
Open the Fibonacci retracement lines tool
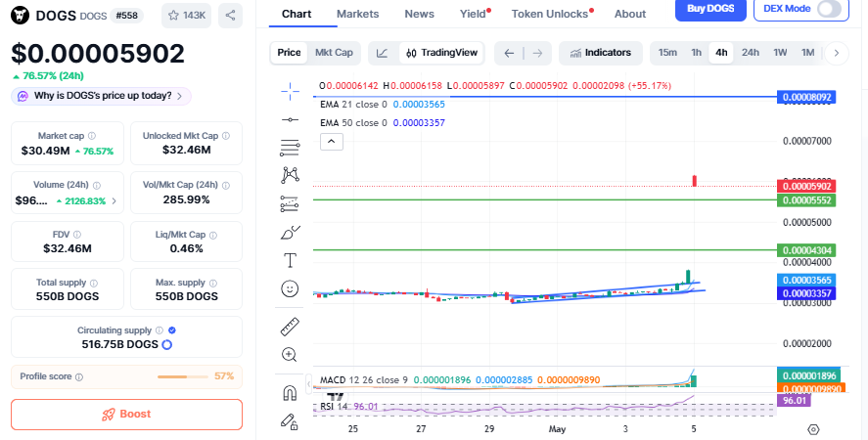click(x=290, y=148)
